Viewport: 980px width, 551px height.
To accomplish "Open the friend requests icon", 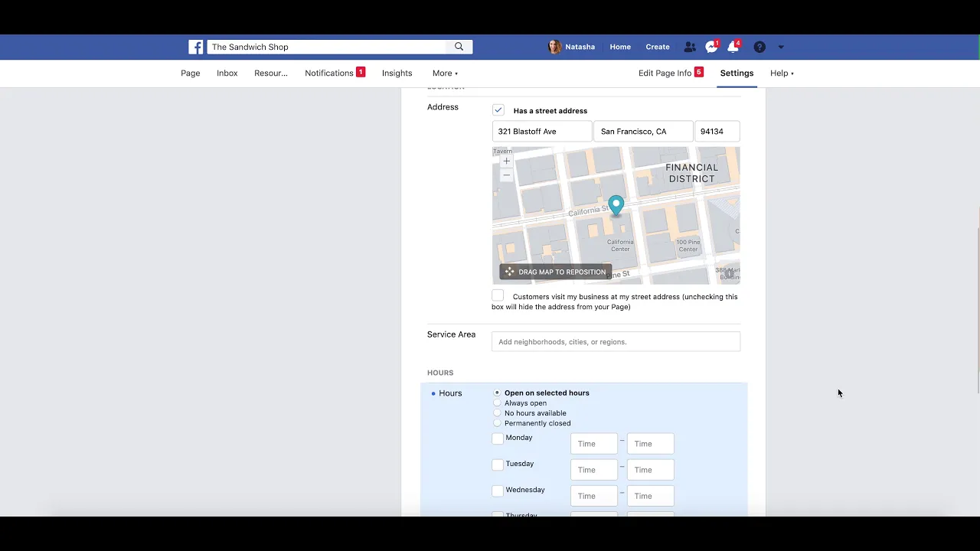I will [x=690, y=47].
